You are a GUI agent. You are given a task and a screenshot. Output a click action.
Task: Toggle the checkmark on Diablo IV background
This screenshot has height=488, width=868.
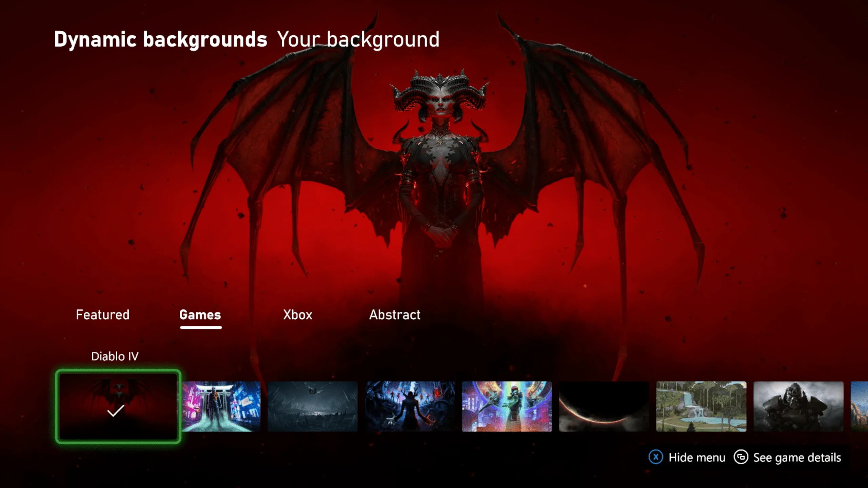tap(117, 406)
